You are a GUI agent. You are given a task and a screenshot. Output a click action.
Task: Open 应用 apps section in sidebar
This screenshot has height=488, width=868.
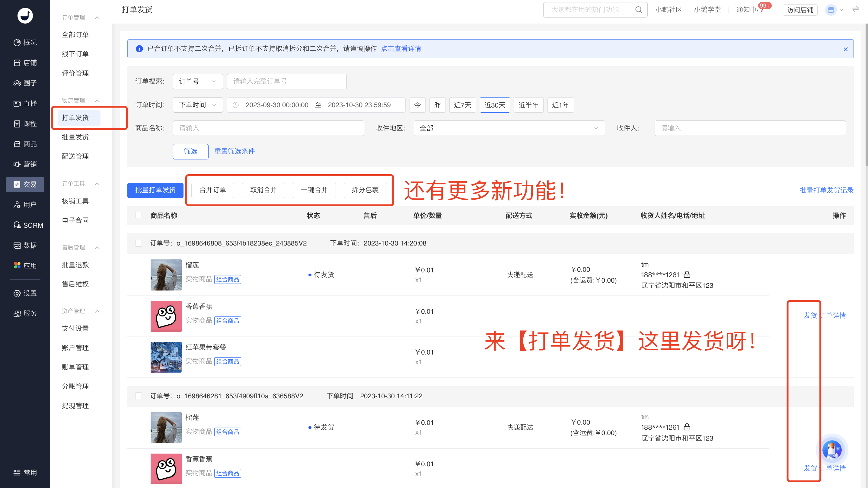tap(25, 266)
